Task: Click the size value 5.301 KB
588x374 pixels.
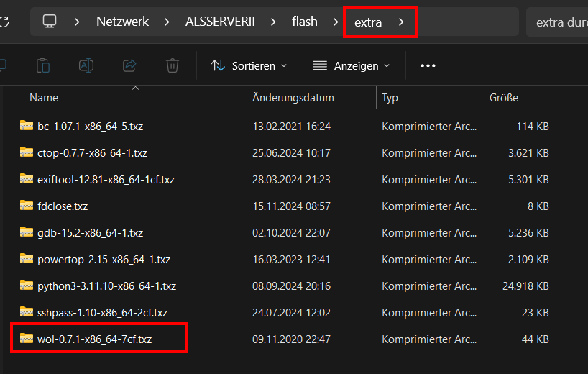Action: tap(528, 180)
